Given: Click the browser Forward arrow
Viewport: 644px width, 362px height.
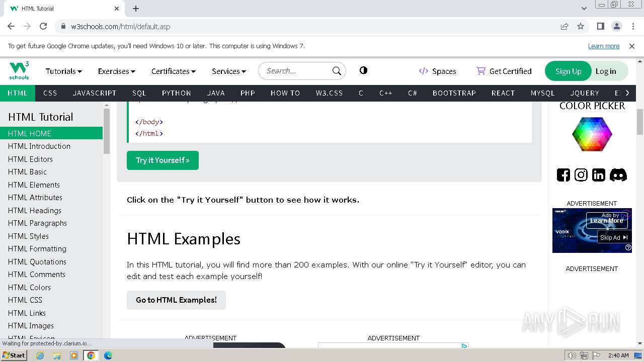Looking at the screenshot, I should (27, 26).
